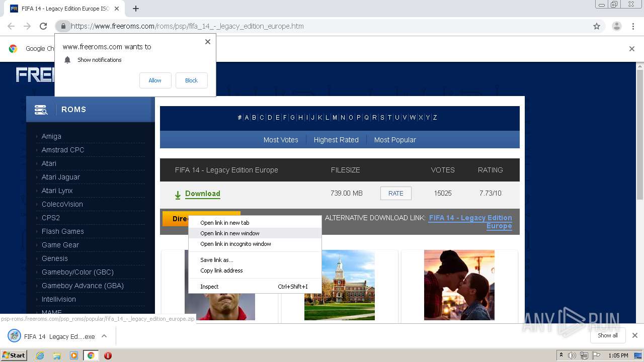
Task: Click the RATE button
Action: 396,194
